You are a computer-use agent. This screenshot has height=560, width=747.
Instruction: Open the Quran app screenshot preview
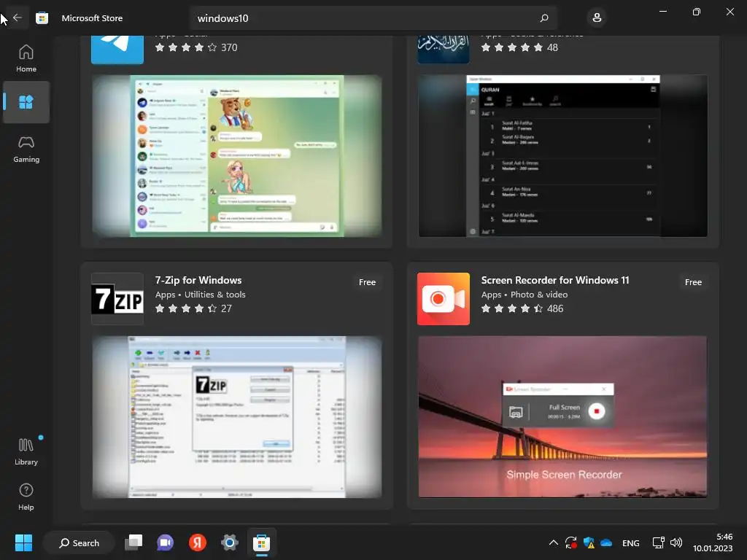[x=562, y=156]
